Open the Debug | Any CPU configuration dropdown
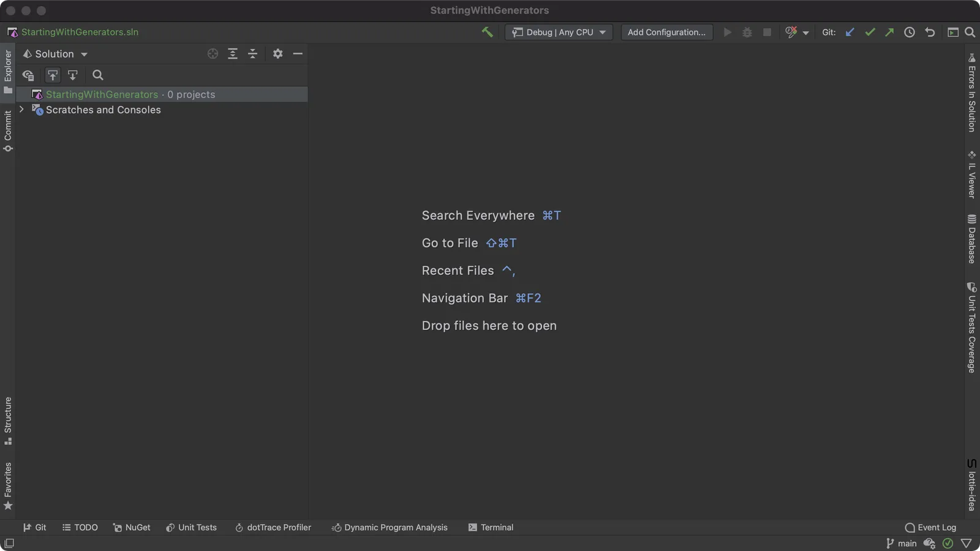980x551 pixels. [559, 32]
